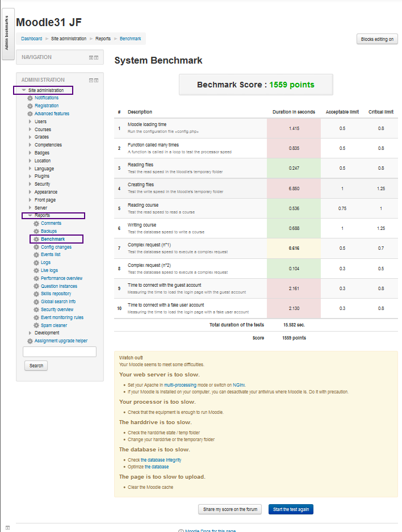Expand the Users tree node
Screen dimensions: 402x532
[x=30, y=122]
